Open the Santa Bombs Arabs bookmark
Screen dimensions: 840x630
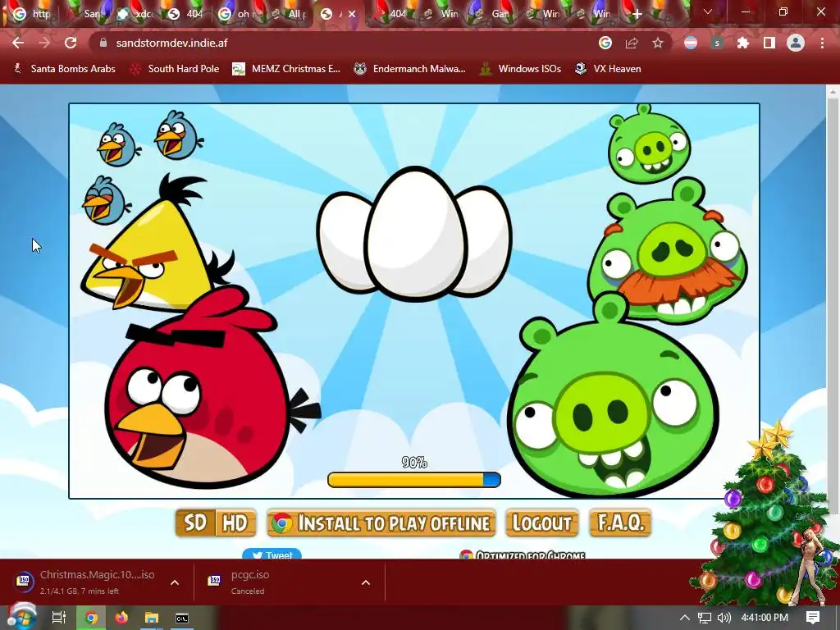tap(64, 69)
